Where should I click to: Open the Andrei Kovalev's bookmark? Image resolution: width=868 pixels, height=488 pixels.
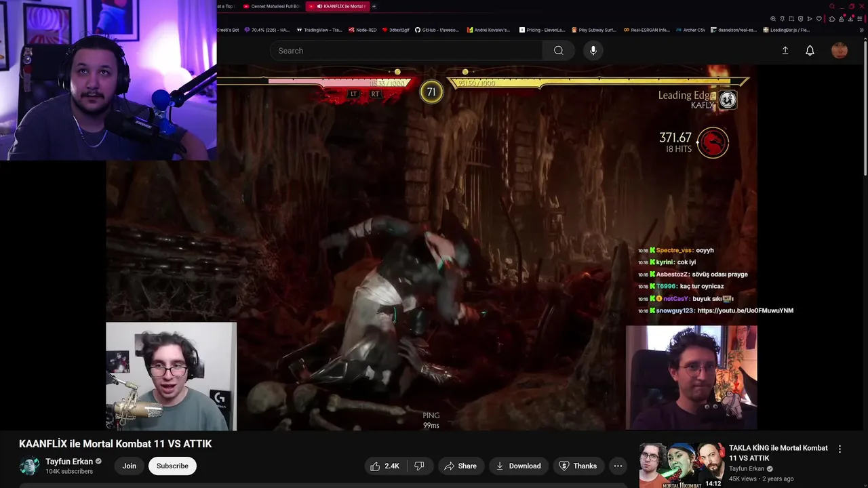(x=488, y=30)
